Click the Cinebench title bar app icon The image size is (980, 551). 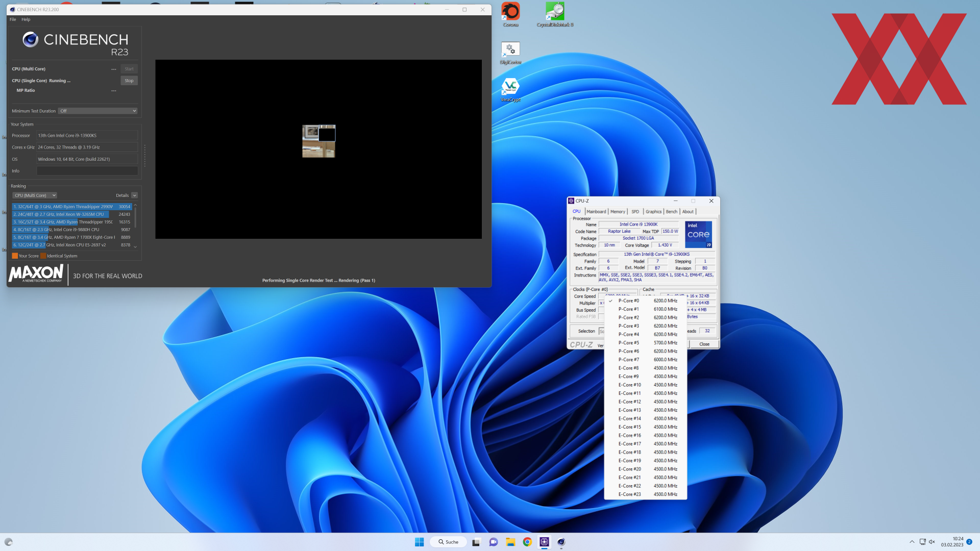tap(13, 10)
